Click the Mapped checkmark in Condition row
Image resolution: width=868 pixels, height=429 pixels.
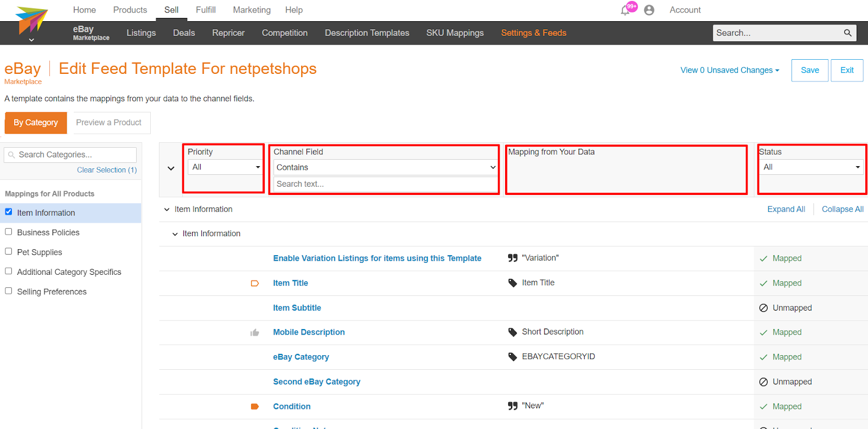pyautogui.click(x=763, y=407)
